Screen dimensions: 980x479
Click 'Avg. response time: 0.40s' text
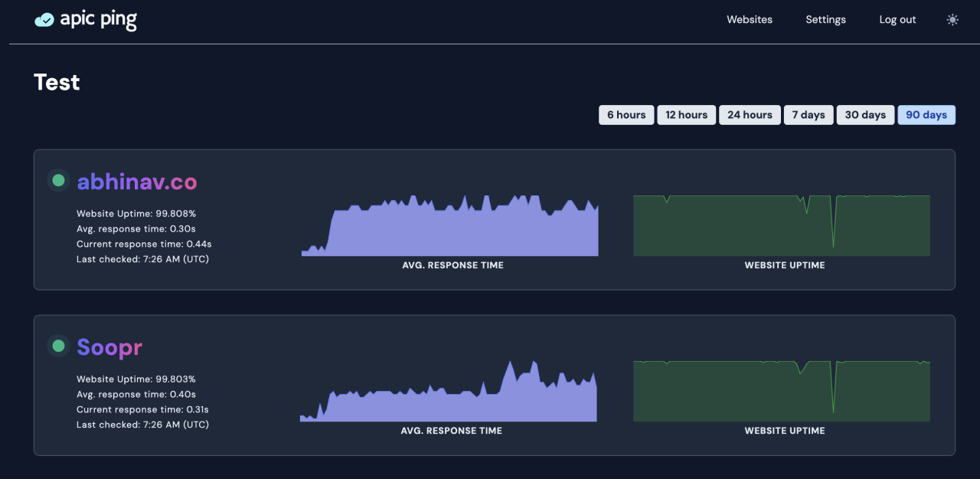(x=136, y=395)
